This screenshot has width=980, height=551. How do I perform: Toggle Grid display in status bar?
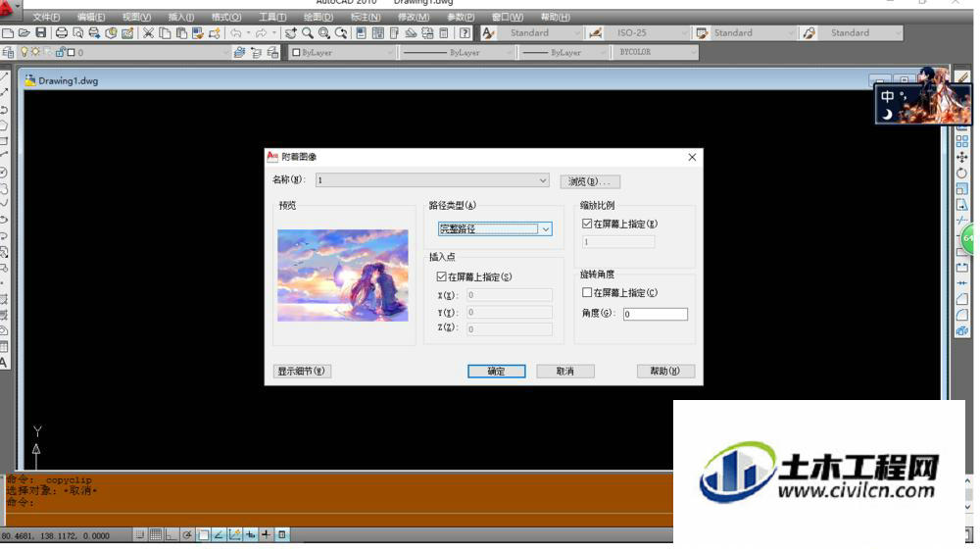pyautogui.click(x=156, y=534)
